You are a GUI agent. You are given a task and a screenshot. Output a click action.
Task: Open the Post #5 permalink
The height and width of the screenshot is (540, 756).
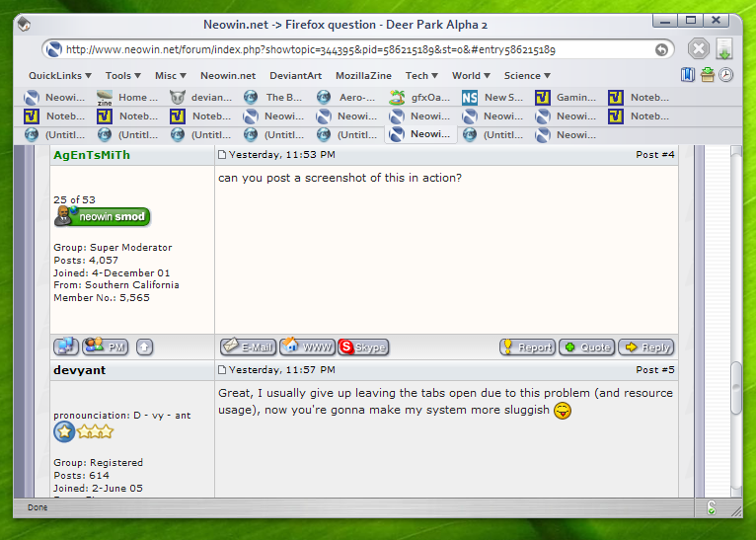(x=654, y=370)
